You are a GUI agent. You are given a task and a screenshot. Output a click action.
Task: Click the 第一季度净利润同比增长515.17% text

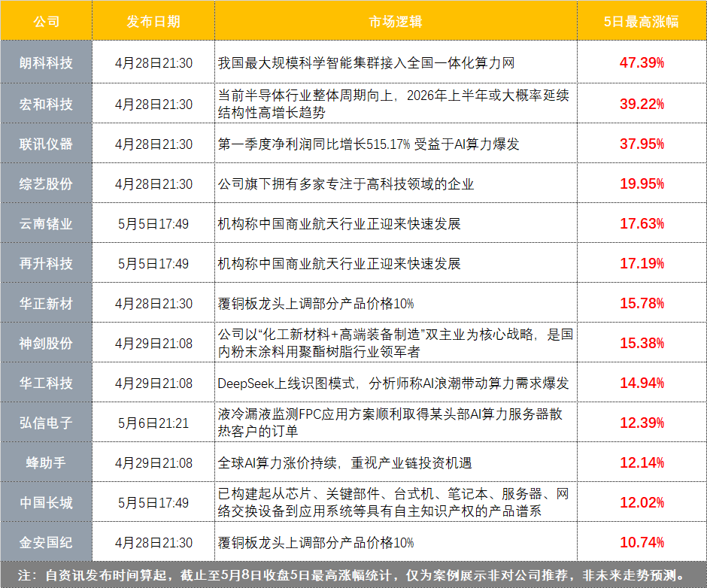[x=369, y=144]
